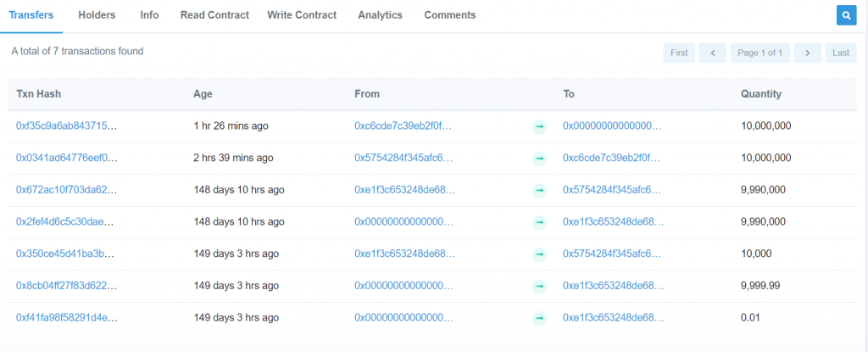
Task: Click green arrow in 10,000 quantity row
Action: pyautogui.click(x=539, y=254)
